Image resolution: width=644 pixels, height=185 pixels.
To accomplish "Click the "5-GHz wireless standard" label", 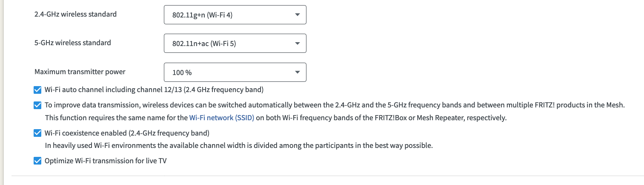I will [72, 43].
